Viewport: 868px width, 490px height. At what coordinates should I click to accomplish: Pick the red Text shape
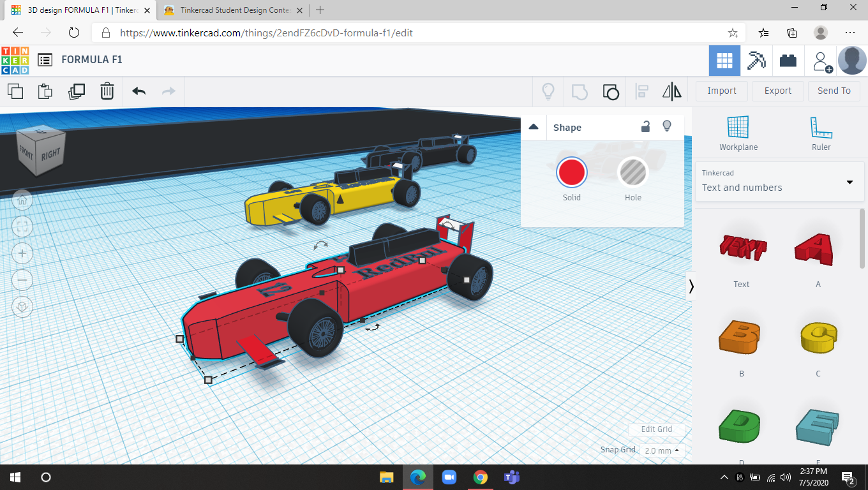pyautogui.click(x=742, y=247)
